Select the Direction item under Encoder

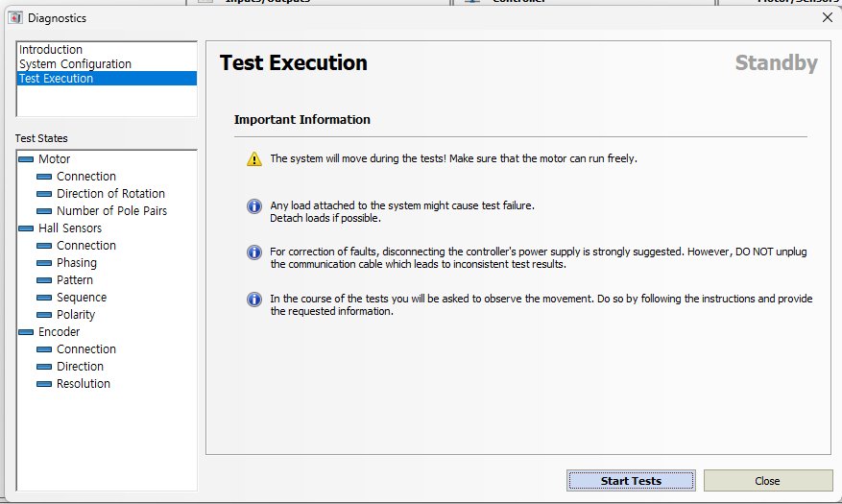tap(80, 367)
